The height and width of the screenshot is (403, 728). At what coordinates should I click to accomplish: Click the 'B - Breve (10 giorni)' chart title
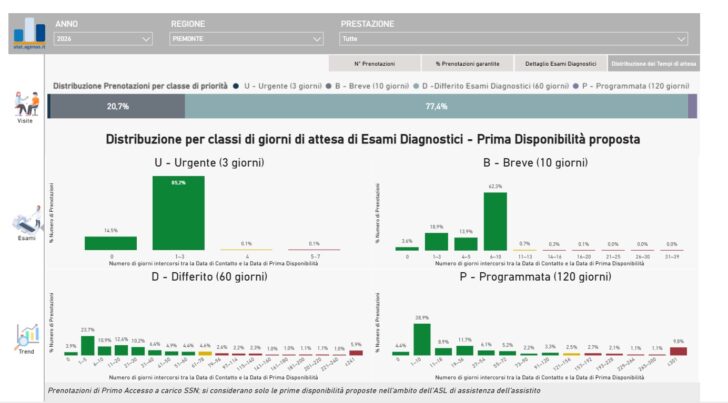(x=535, y=163)
